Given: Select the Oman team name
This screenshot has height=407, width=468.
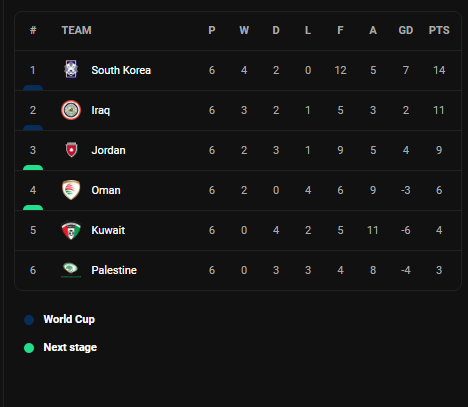Looking at the screenshot, I should (x=106, y=190).
